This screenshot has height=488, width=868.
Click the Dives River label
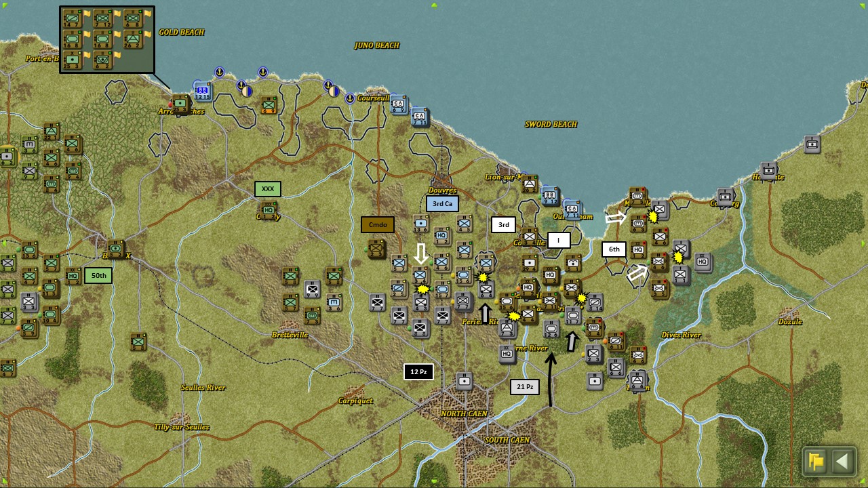tap(681, 335)
